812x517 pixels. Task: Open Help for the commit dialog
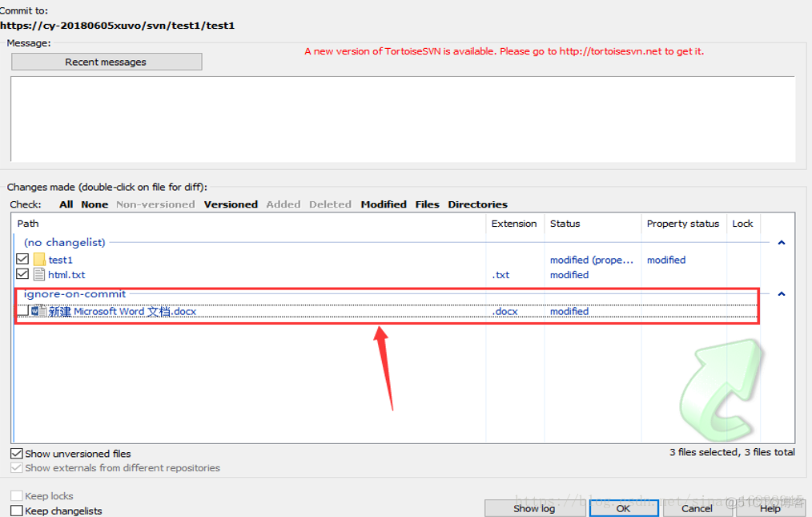pyautogui.click(x=770, y=509)
